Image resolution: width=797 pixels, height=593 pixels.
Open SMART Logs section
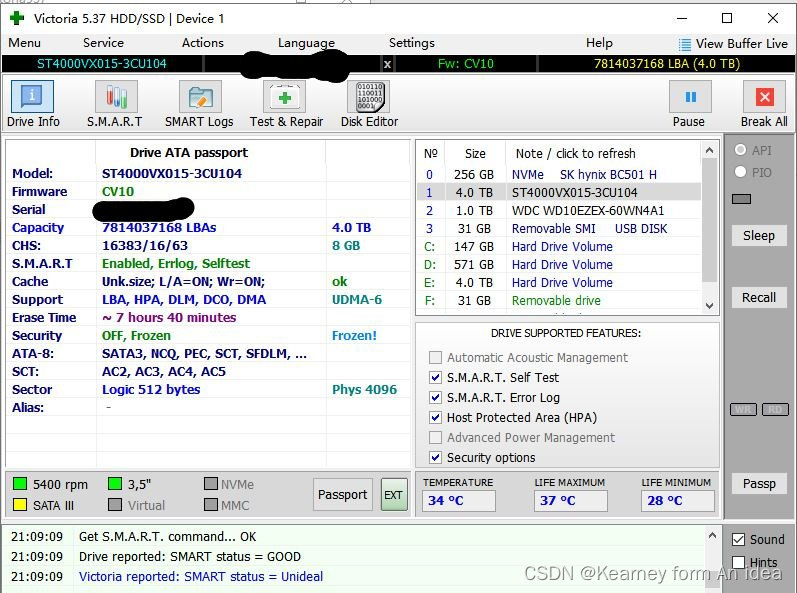click(x=200, y=104)
